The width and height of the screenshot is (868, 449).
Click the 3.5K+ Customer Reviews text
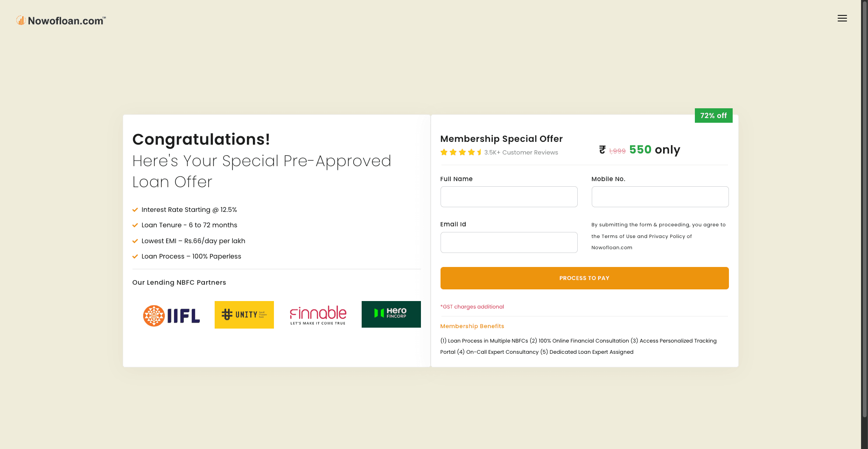coord(521,153)
